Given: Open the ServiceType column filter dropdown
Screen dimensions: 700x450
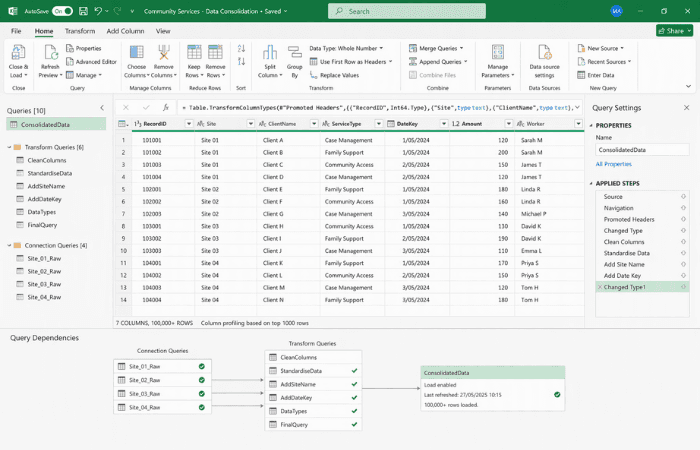Looking at the screenshot, I should [379, 124].
